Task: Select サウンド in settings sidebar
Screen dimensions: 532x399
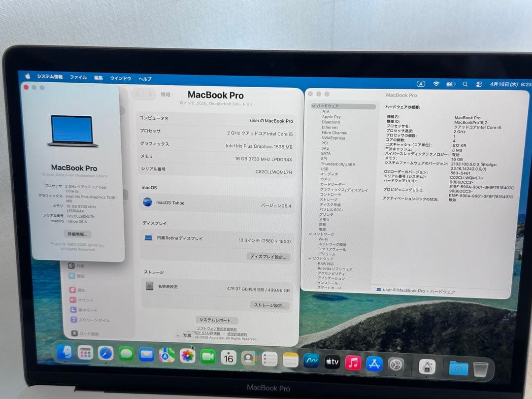Action: [x=82, y=300]
